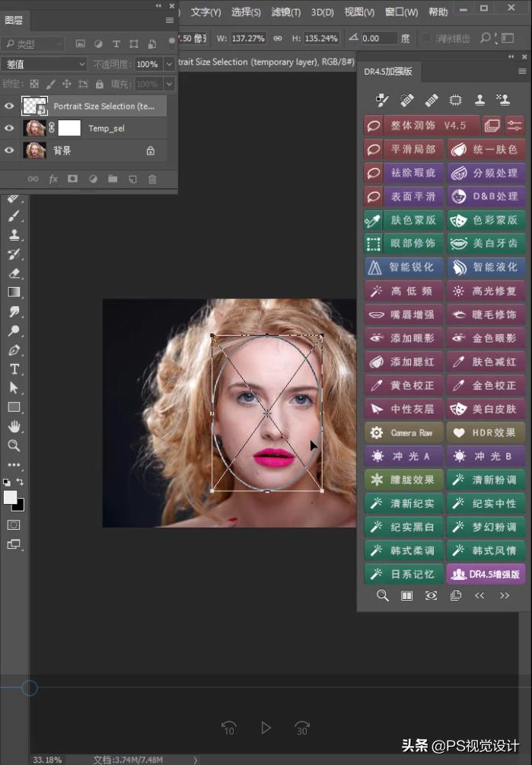Viewport: 532px width, 765px height.
Task: Swap foreground and background colors icon
Action: (x=21, y=482)
